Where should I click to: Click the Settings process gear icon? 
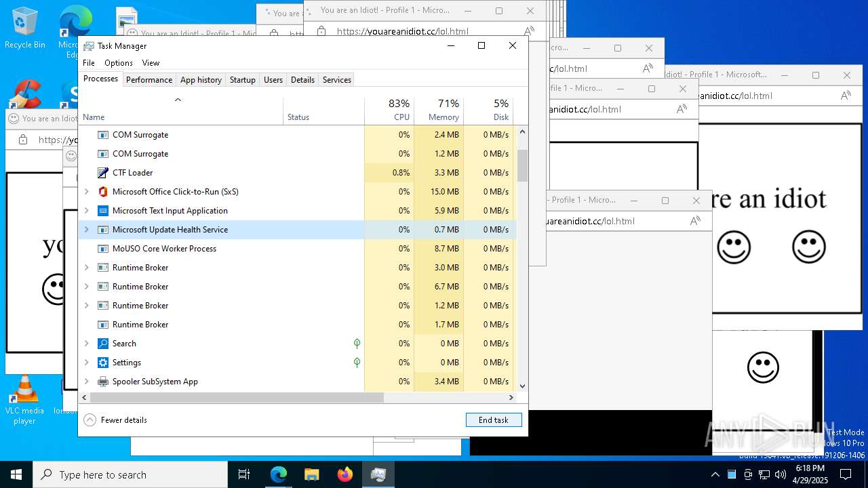tap(103, 363)
